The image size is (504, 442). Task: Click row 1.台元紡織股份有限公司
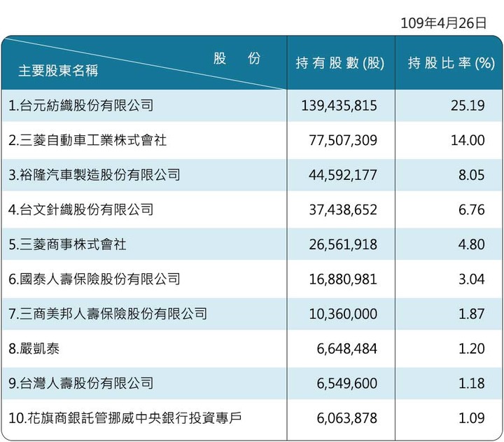(81, 106)
